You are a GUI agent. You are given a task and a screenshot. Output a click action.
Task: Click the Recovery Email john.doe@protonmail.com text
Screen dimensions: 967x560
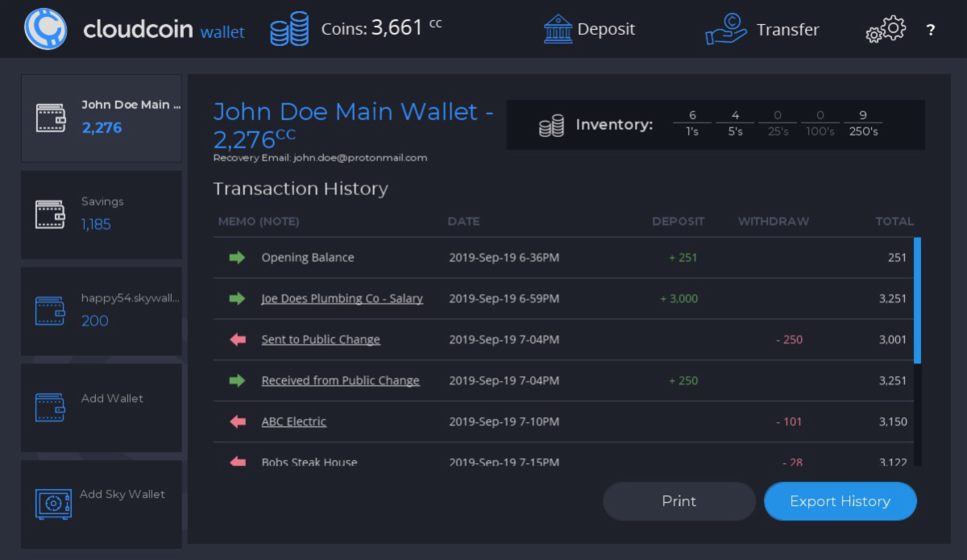pos(320,158)
